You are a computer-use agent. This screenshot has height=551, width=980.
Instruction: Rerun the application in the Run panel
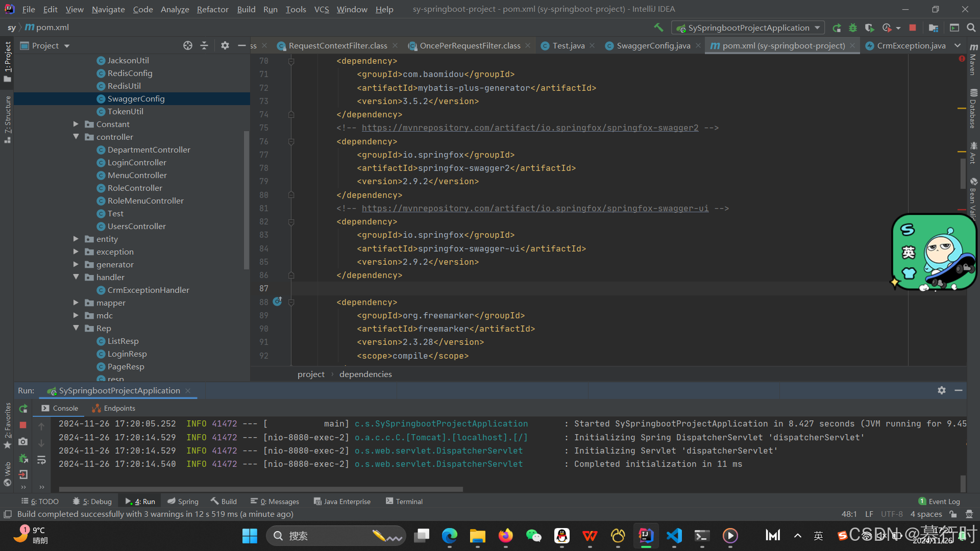(23, 409)
